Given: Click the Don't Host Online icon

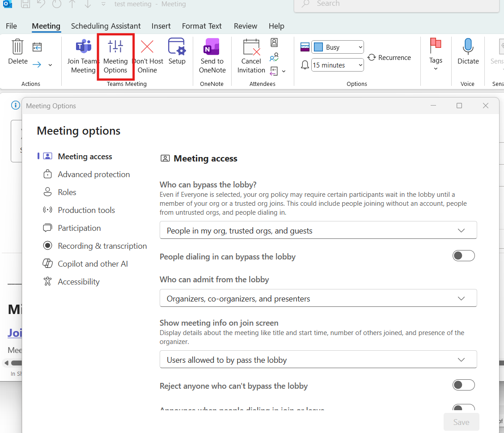Looking at the screenshot, I should click(x=147, y=47).
